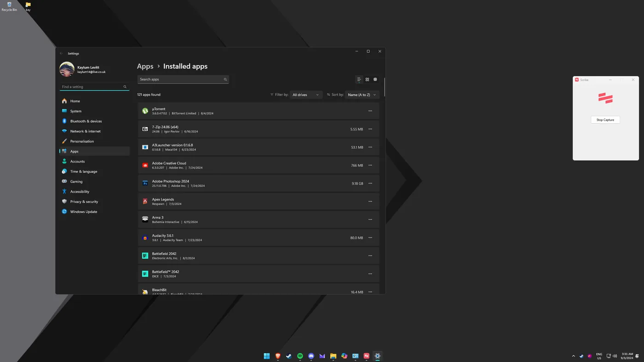The width and height of the screenshot is (644, 362).
Task: Open more options for Adobe Photoshop 2024
Action: click(370, 183)
